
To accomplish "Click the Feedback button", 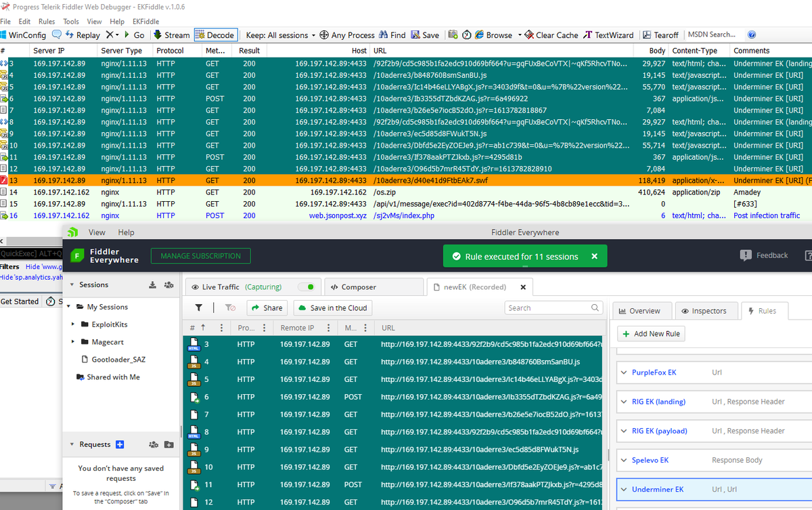I will point(764,255).
